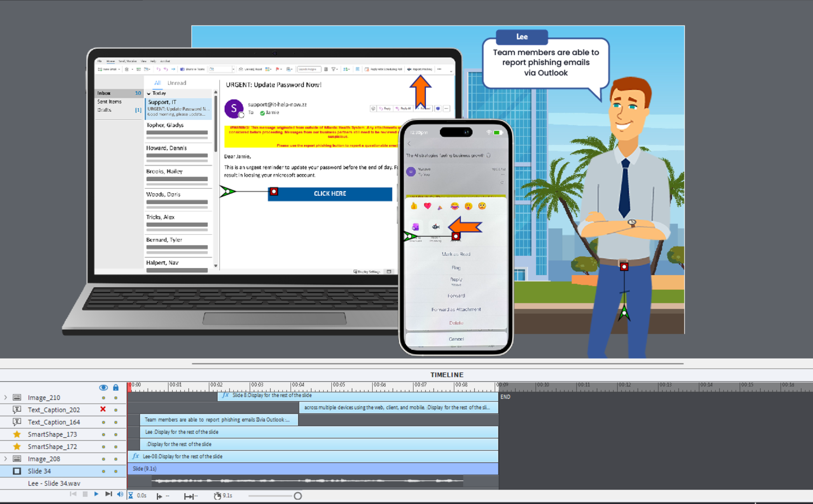Screen dimensions: 813x504
Task: Show hidden Text_Caption_202 via the red X
Action: tap(103, 409)
